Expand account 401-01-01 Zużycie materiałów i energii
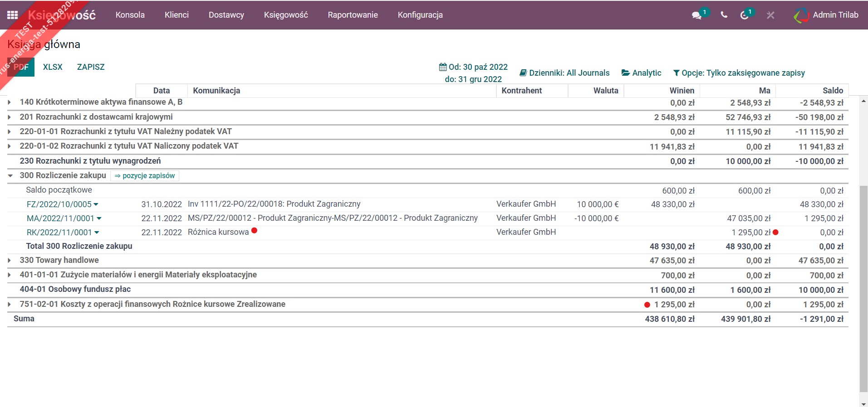 [x=10, y=275]
